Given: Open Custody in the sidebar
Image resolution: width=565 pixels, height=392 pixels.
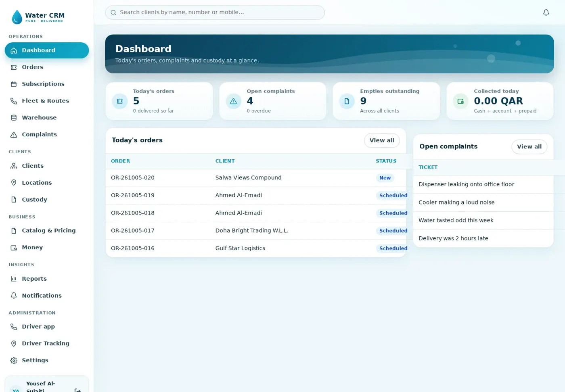Looking at the screenshot, I should tap(47, 200).
